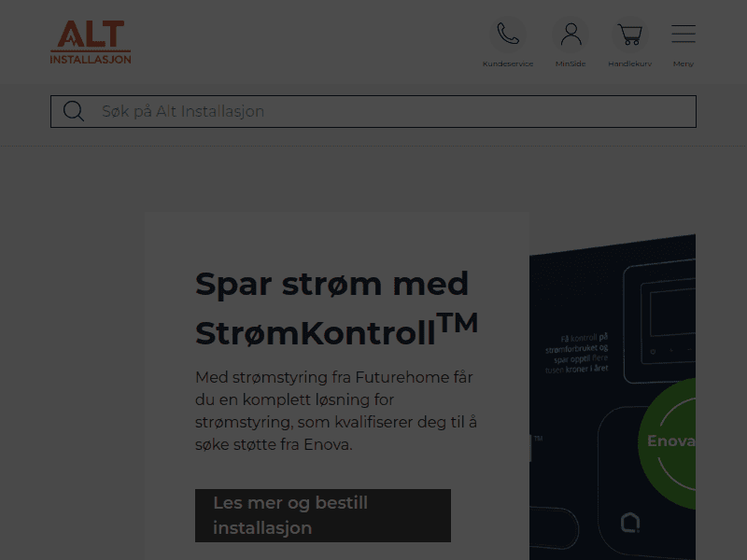Click the green Enova badge
Screen dimensions: 747x560
667,444
